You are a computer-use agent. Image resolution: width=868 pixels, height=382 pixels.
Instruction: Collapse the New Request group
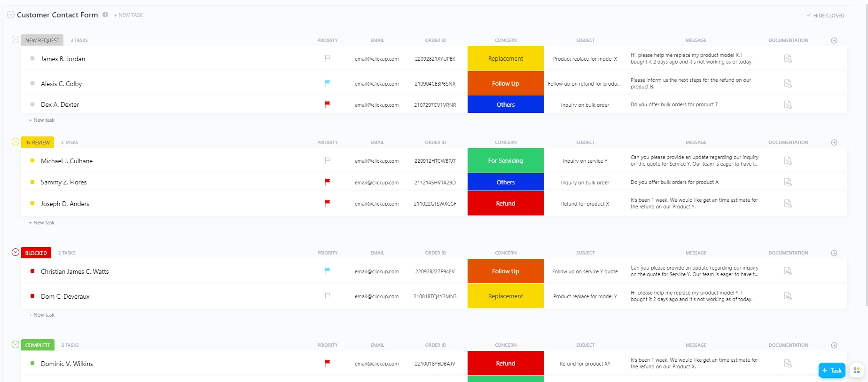pyautogui.click(x=16, y=40)
